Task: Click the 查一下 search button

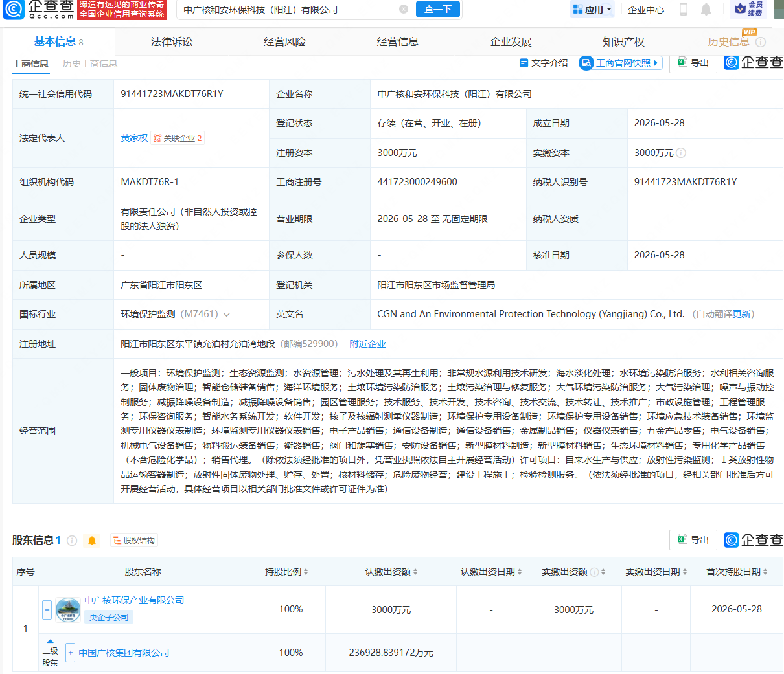Action: click(x=438, y=9)
